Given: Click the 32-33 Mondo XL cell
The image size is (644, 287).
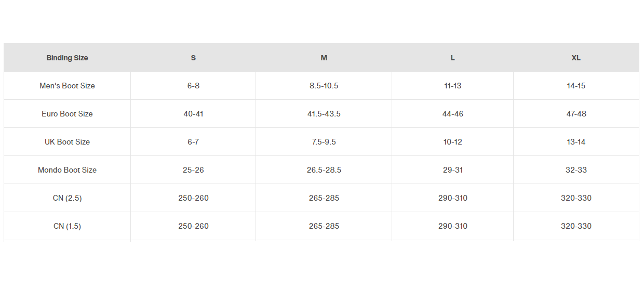Looking at the screenshot, I should coord(576,170).
